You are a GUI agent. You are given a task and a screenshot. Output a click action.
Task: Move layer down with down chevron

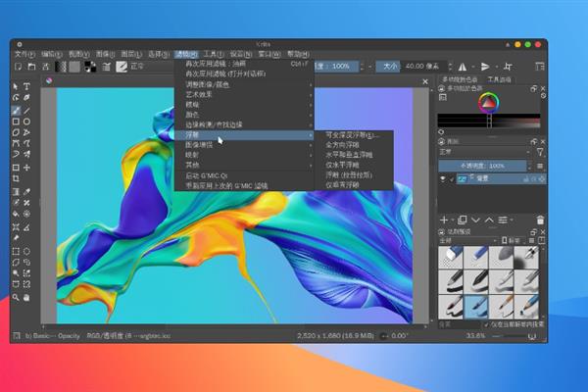(475, 220)
